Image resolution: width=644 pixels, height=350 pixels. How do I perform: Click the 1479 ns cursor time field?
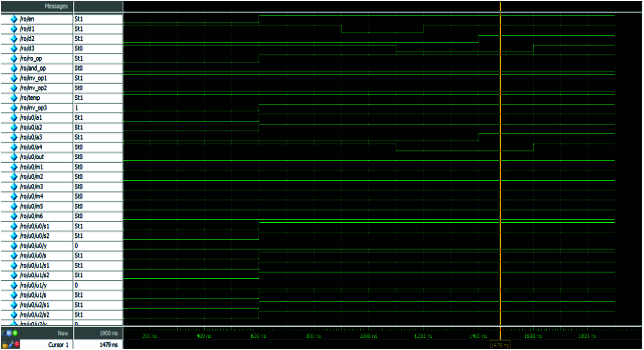(x=109, y=345)
